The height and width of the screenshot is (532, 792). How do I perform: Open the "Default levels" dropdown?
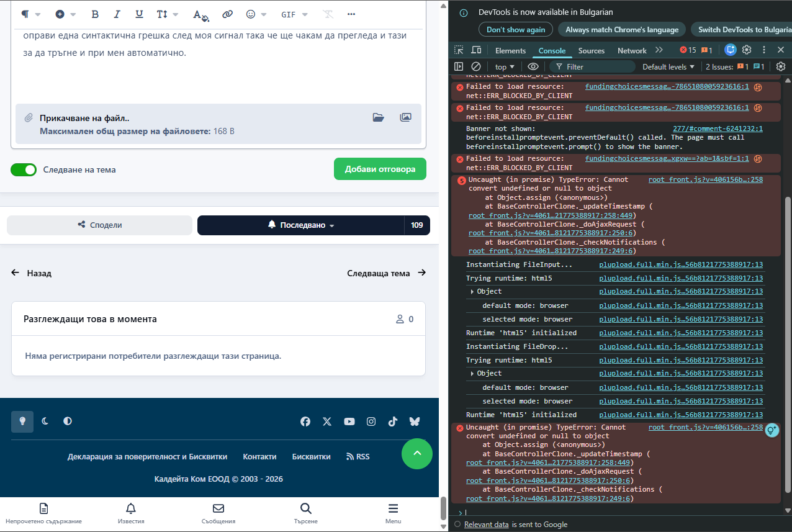(668, 66)
